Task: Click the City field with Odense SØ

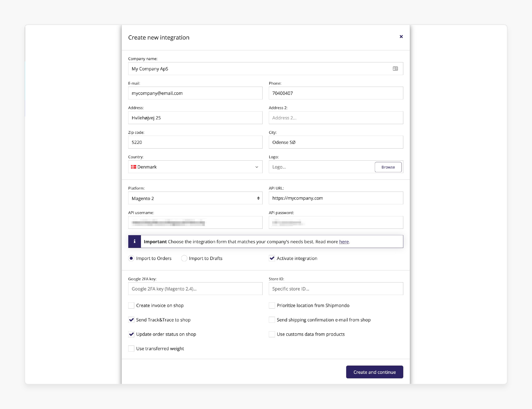Action: (336, 142)
